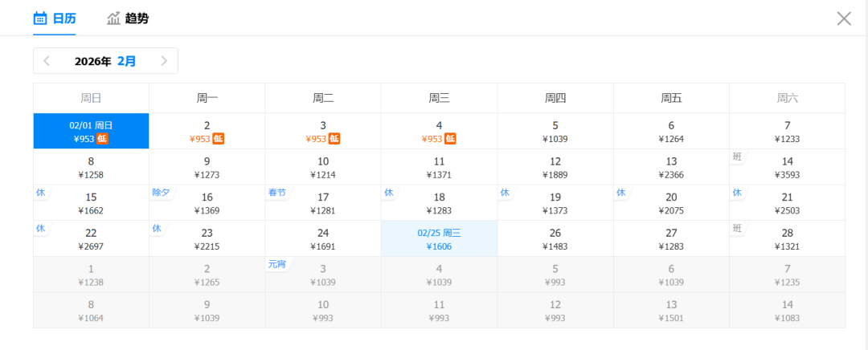Go to previous month with left chevron
Screen dimensions: 868x350
(47, 61)
